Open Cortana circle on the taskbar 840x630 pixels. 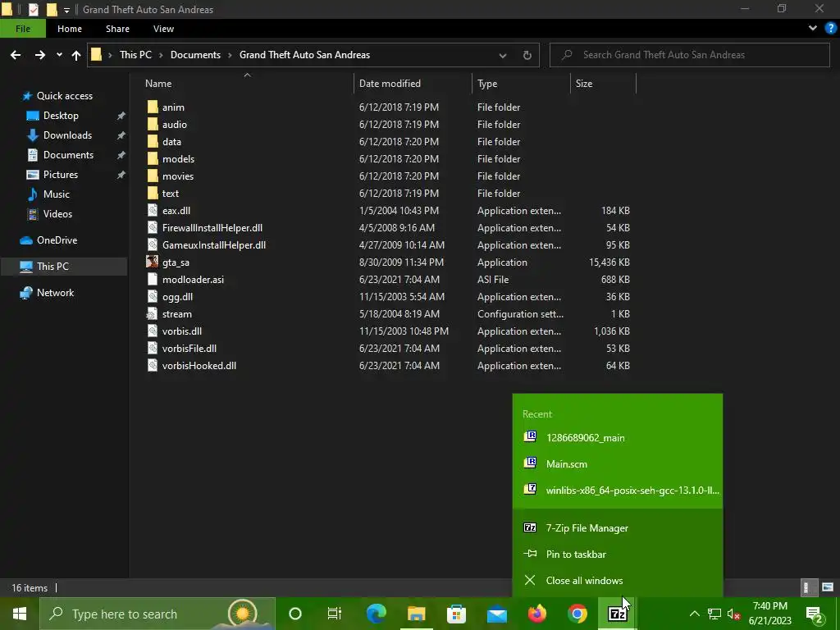(x=295, y=614)
